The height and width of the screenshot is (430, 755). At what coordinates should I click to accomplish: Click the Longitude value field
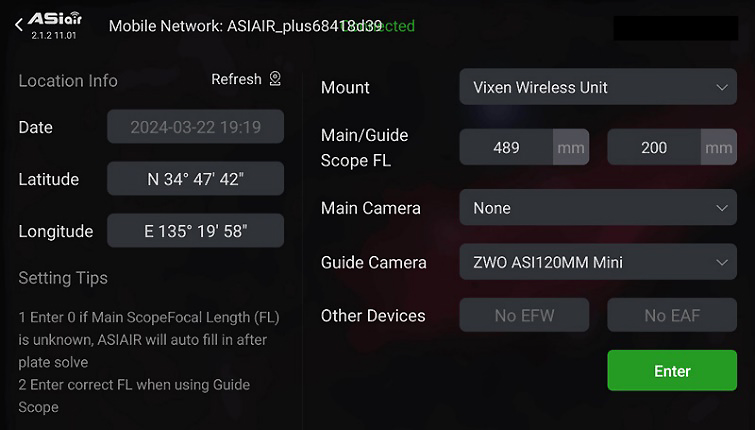(195, 231)
